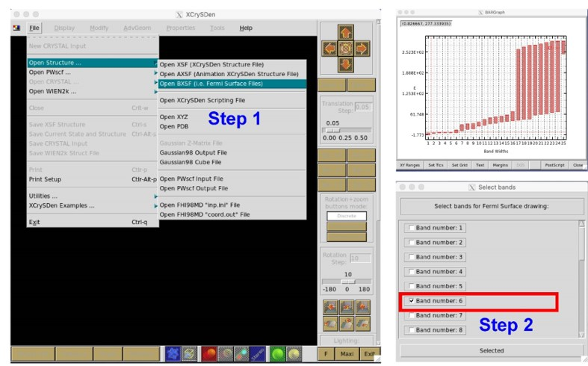Select the red ball display icon
588x366 pixels.
click(x=210, y=353)
